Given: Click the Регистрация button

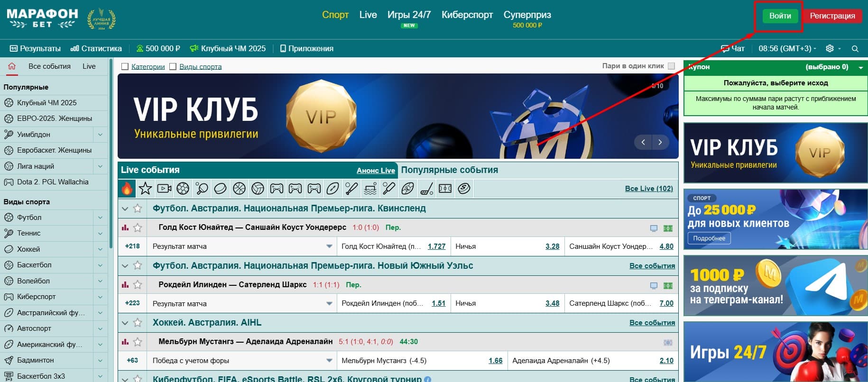Looking at the screenshot, I should [x=832, y=16].
